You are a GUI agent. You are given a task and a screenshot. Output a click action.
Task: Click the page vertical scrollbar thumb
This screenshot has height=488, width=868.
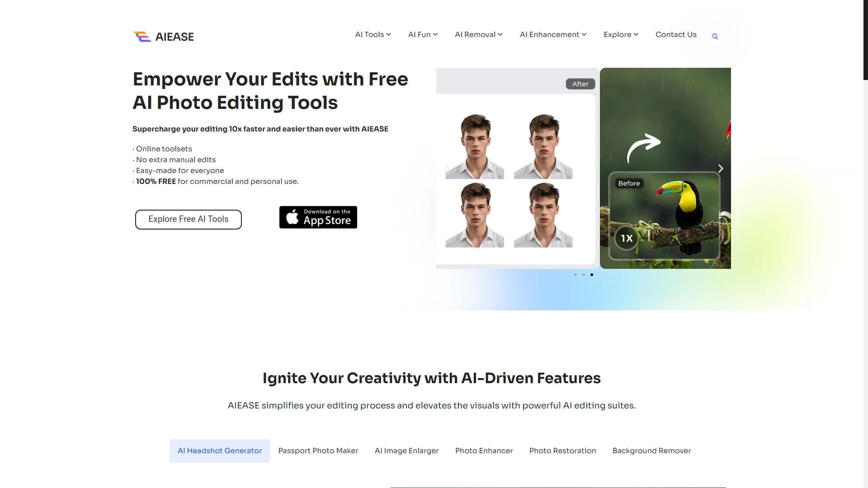(x=865, y=40)
